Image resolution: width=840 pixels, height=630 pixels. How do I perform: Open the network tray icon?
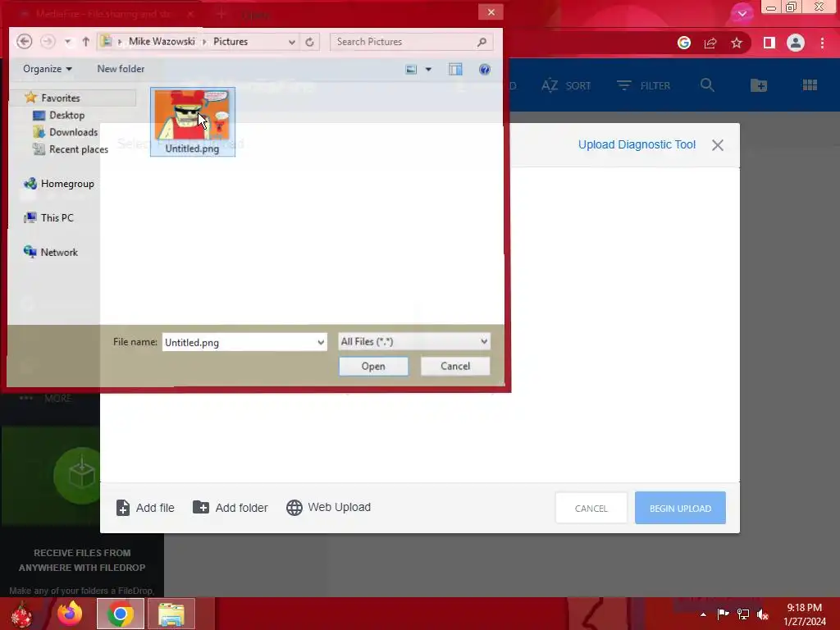pyautogui.click(x=743, y=614)
